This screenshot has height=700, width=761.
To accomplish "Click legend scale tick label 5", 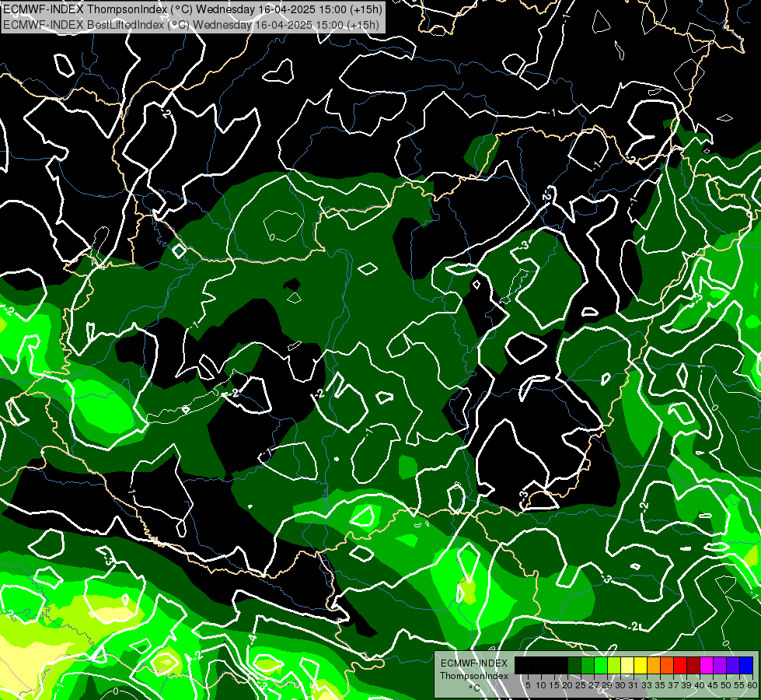I will 528,685.
